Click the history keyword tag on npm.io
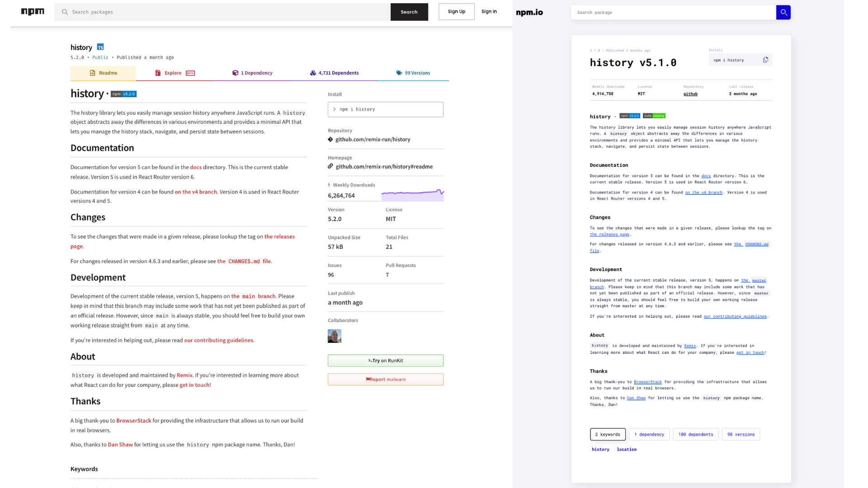The image size is (868, 488). (x=600, y=449)
